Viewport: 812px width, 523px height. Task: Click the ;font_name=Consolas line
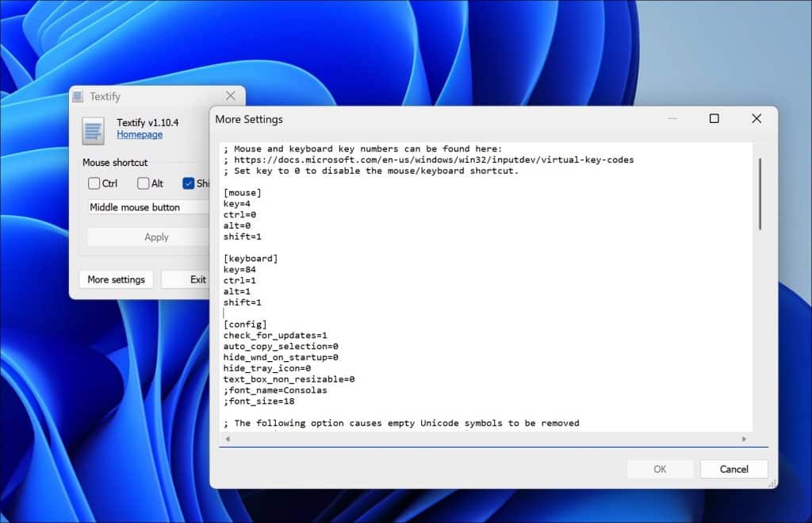click(x=275, y=390)
